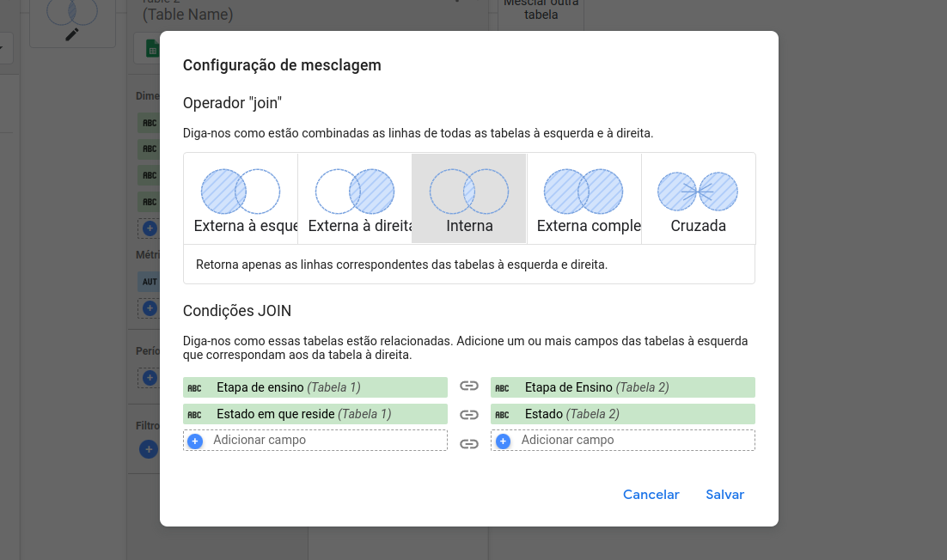Click the link icon between Estado fields
The height and width of the screenshot is (560, 947).
pos(469,414)
